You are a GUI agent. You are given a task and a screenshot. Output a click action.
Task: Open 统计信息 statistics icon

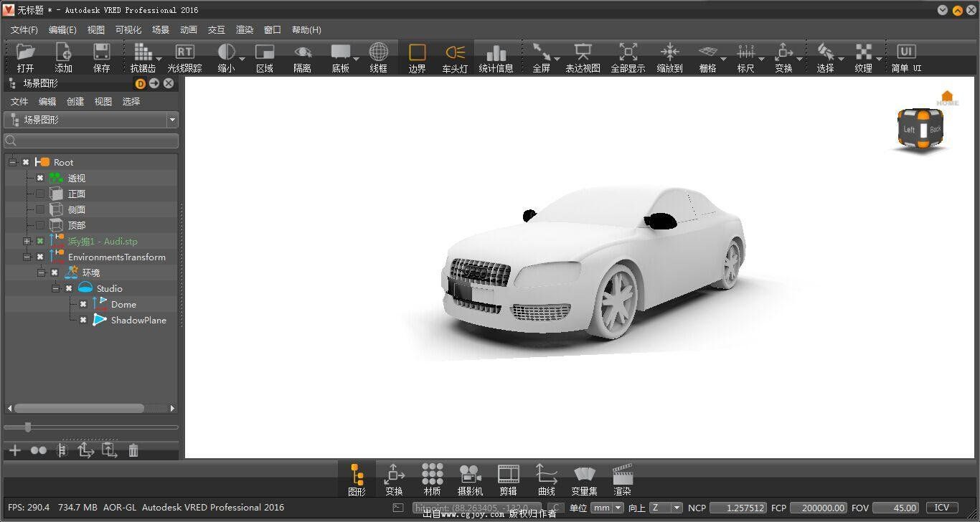coord(496,52)
